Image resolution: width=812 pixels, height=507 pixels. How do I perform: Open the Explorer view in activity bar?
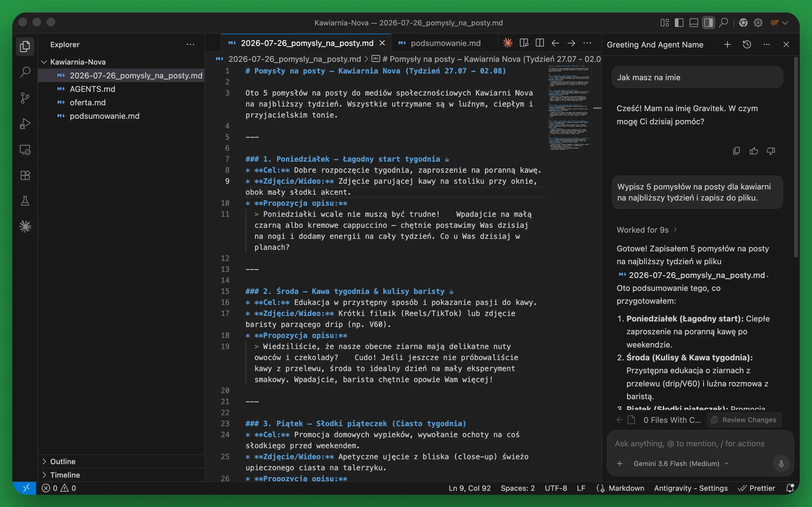(x=25, y=46)
